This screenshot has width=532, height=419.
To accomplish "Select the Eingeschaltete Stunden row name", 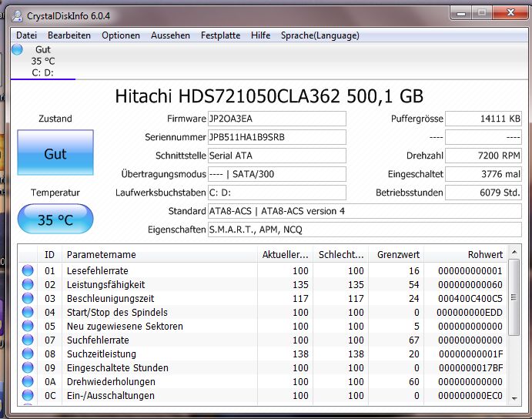I will coord(117,367).
